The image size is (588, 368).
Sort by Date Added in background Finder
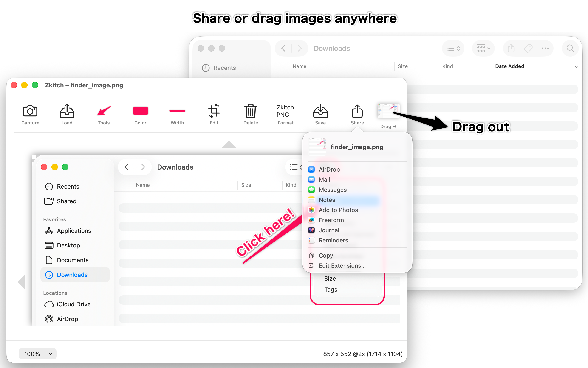point(509,66)
